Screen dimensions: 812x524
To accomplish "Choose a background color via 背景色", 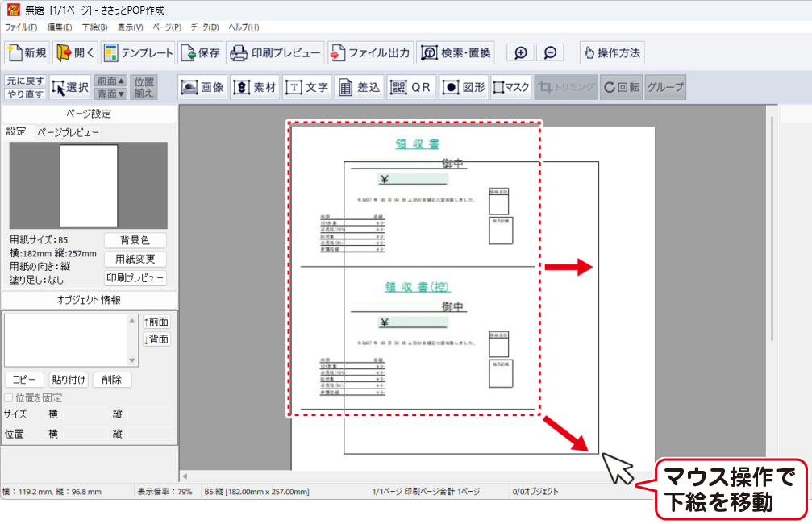I will [135, 240].
